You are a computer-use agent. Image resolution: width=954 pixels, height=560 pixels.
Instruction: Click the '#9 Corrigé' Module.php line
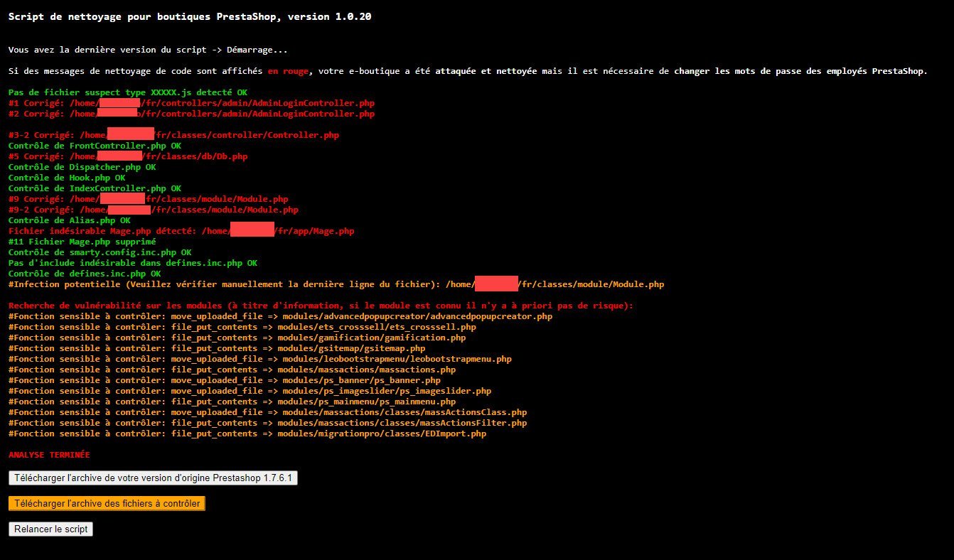[x=149, y=199]
